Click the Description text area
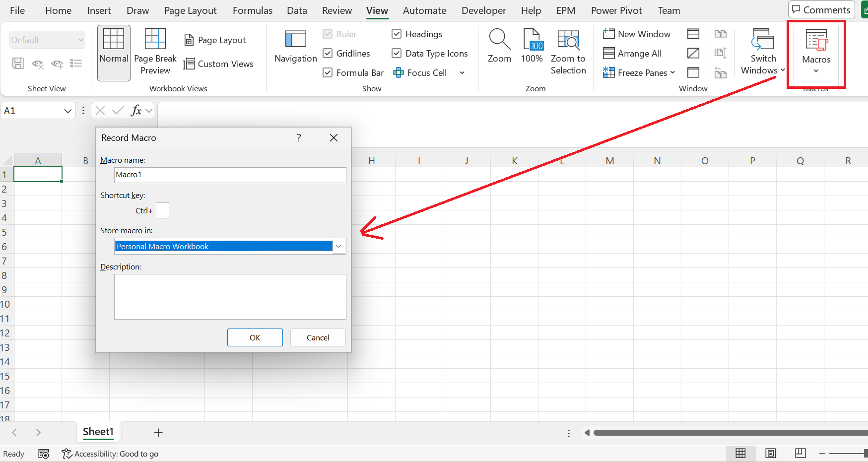Viewport: 868px width, 462px height. [230, 297]
